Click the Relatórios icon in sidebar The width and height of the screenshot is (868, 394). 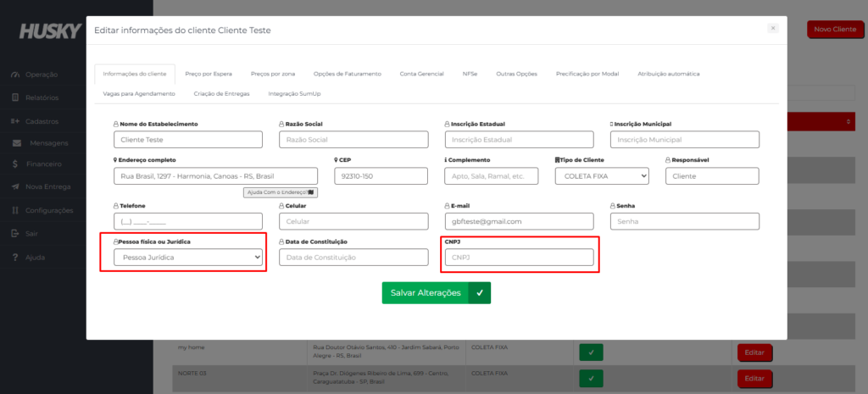tap(15, 97)
